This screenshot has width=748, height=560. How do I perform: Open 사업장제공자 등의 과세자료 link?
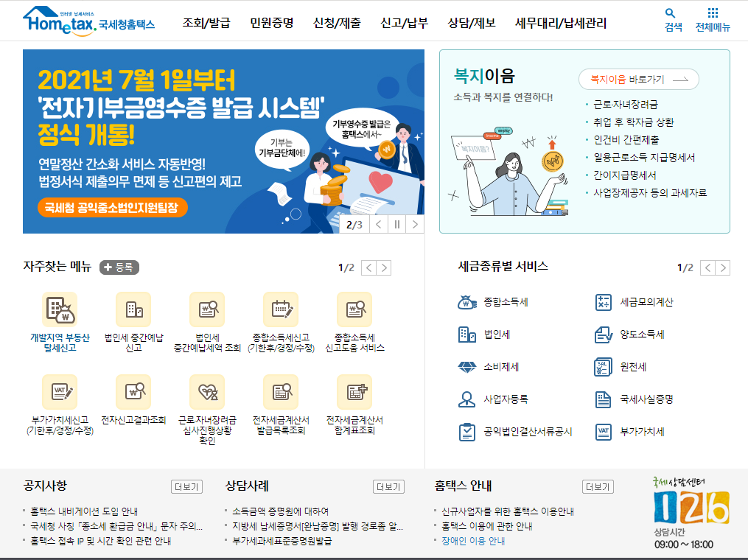(650, 193)
